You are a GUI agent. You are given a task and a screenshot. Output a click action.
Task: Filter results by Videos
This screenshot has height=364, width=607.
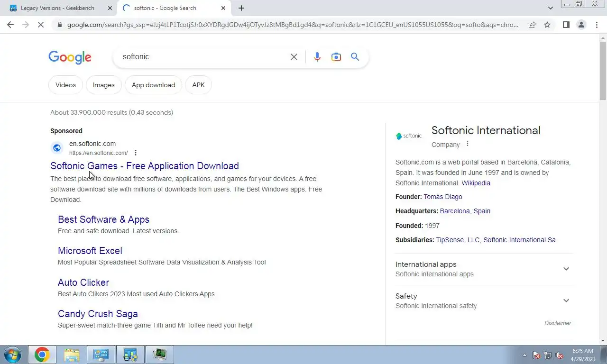(x=65, y=85)
